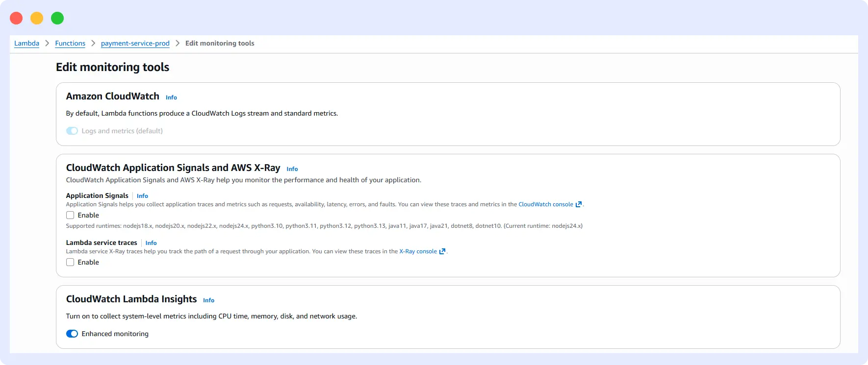
Task: Open the CloudWatch console link
Action: point(546,204)
